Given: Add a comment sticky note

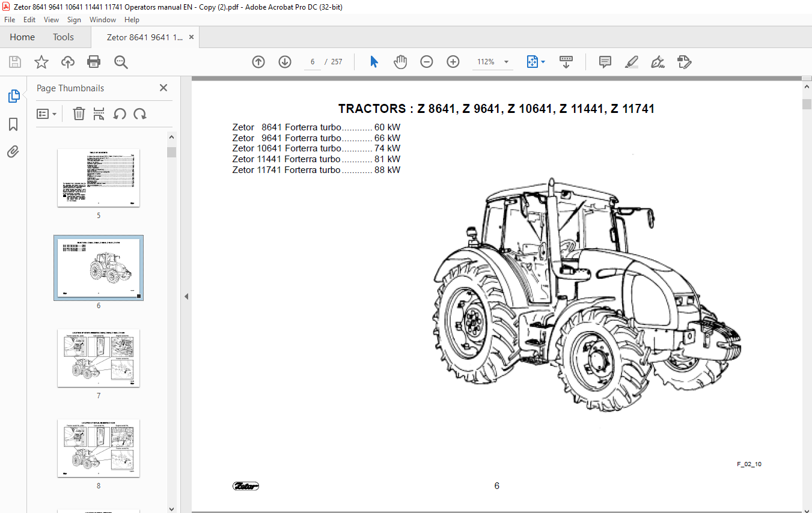Looking at the screenshot, I should point(605,62).
